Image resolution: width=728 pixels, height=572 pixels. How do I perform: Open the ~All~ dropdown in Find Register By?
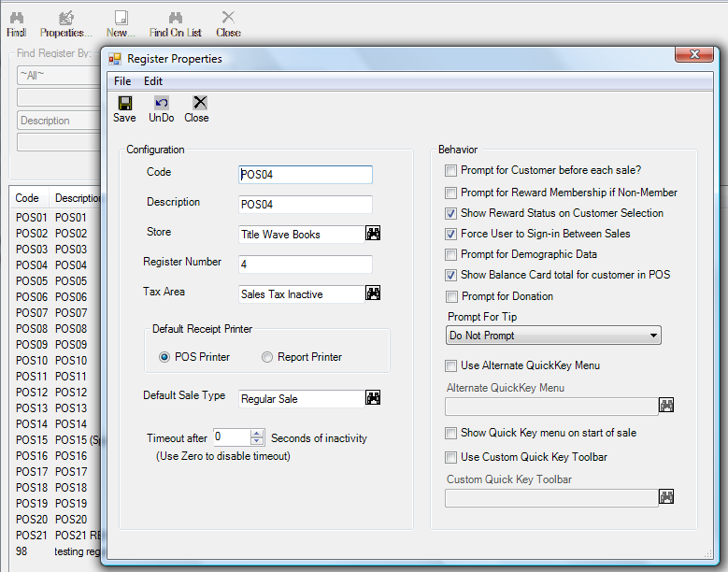[x=59, y=75]
